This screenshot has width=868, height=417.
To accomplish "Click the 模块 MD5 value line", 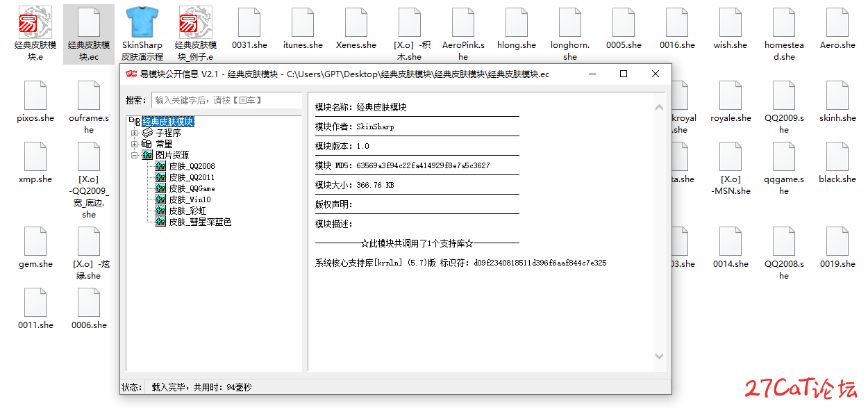I will click(x=402, y=165).
